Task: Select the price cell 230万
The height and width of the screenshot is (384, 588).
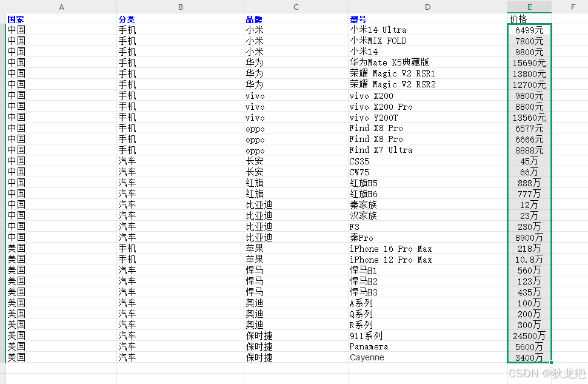Action: point(529,226)
